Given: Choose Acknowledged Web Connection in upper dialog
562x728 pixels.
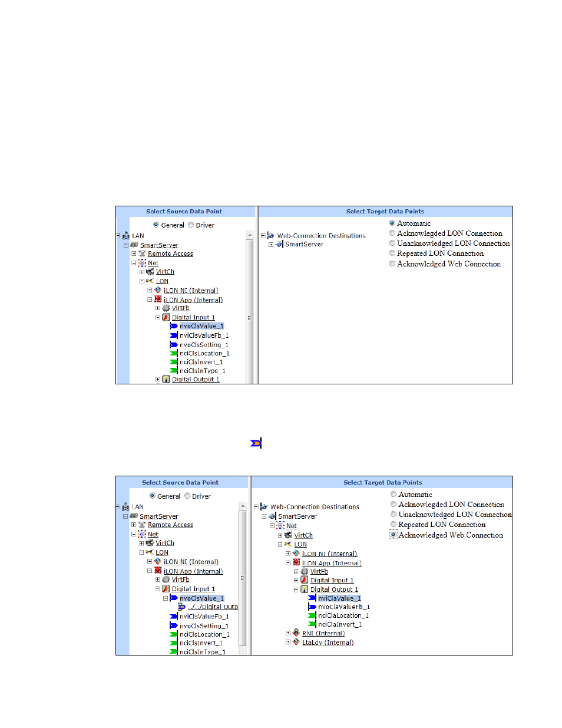Looking at the screenshot, I should click(x=392, y=264).
